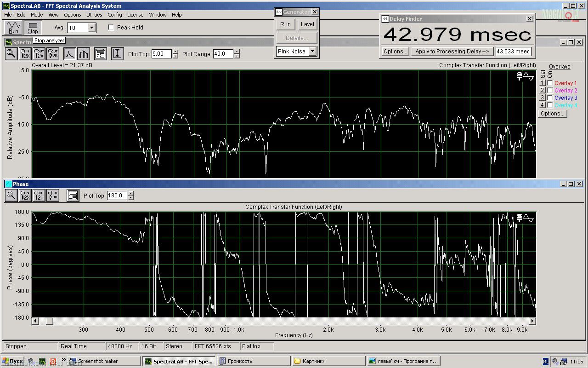Switch Spectrum plot to line graph style

[69, 54]
